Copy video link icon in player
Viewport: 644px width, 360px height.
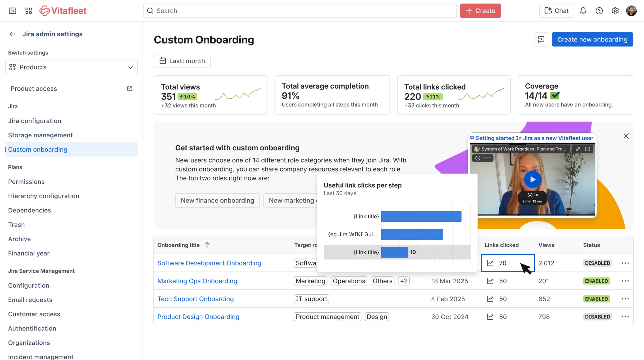[x=578, y=149]
